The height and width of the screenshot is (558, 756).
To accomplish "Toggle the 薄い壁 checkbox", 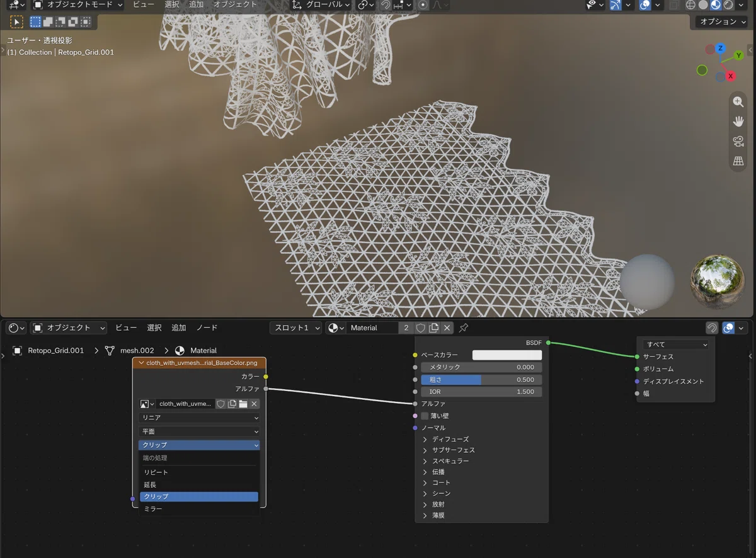I will [425, 416].
